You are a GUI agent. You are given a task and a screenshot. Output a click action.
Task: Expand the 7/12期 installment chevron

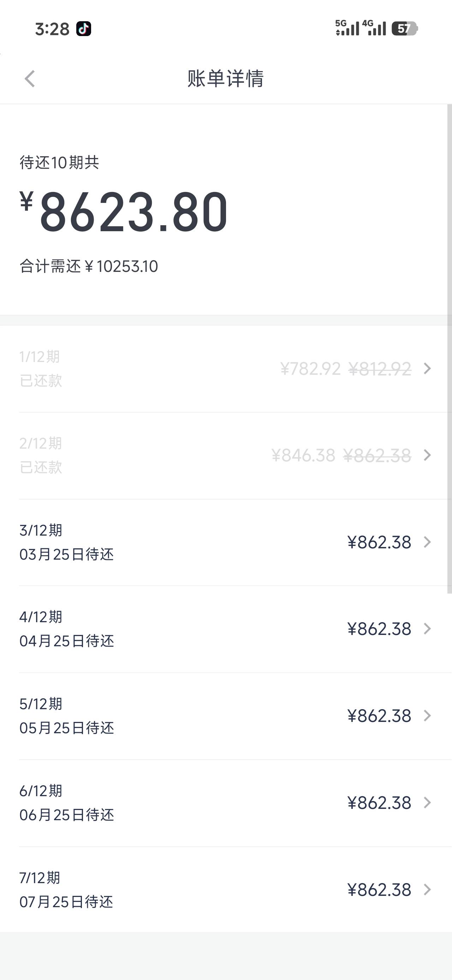427,889
